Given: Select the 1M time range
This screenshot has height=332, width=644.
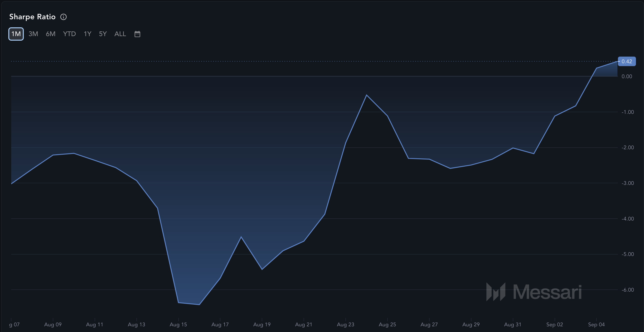Looking at the screenshot, I should (x=16, y=34).
